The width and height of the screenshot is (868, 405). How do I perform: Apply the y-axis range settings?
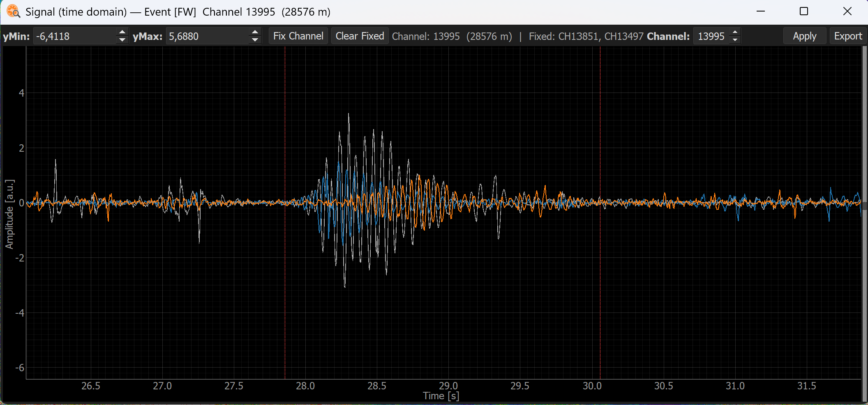[805, 36]
